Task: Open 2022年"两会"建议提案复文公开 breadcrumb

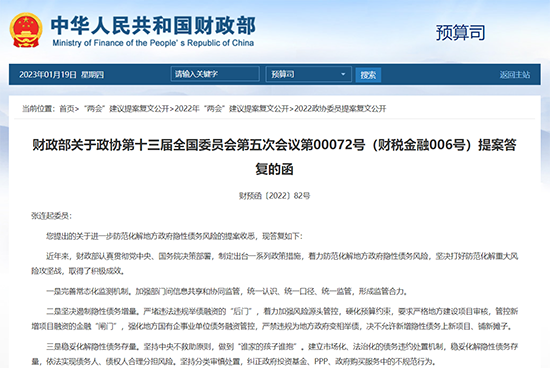Action: tap(232, 109)
